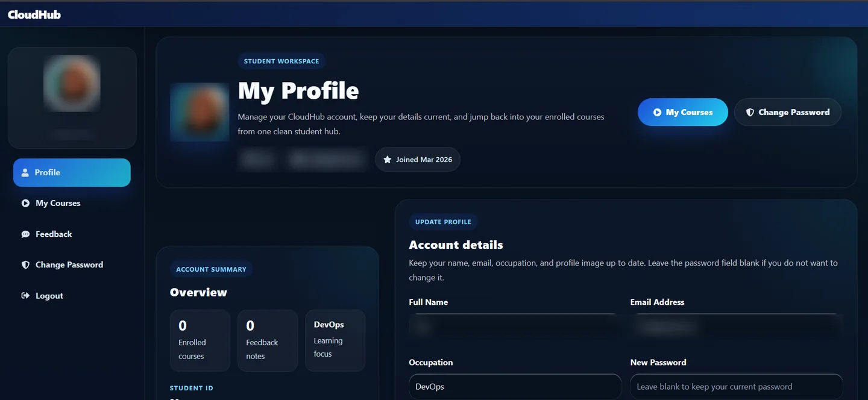Click the New Password field label
Image resolution: width=868 pixels, height=400 pixels.
click(658, 363)
